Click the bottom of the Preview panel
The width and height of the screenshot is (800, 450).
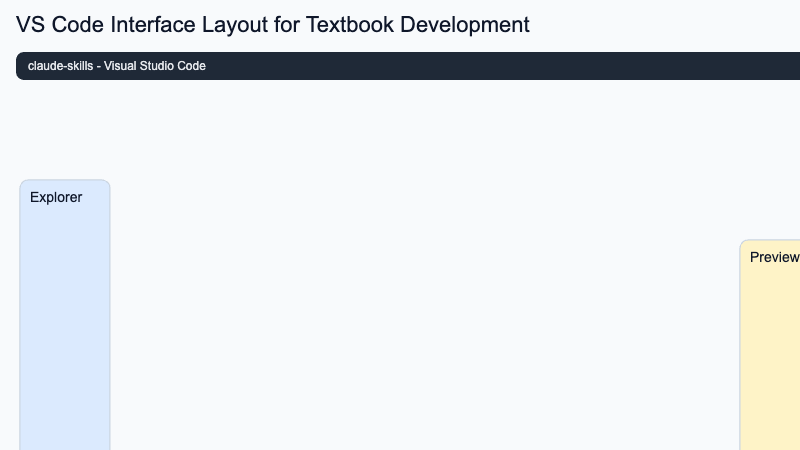click(772, 438)
